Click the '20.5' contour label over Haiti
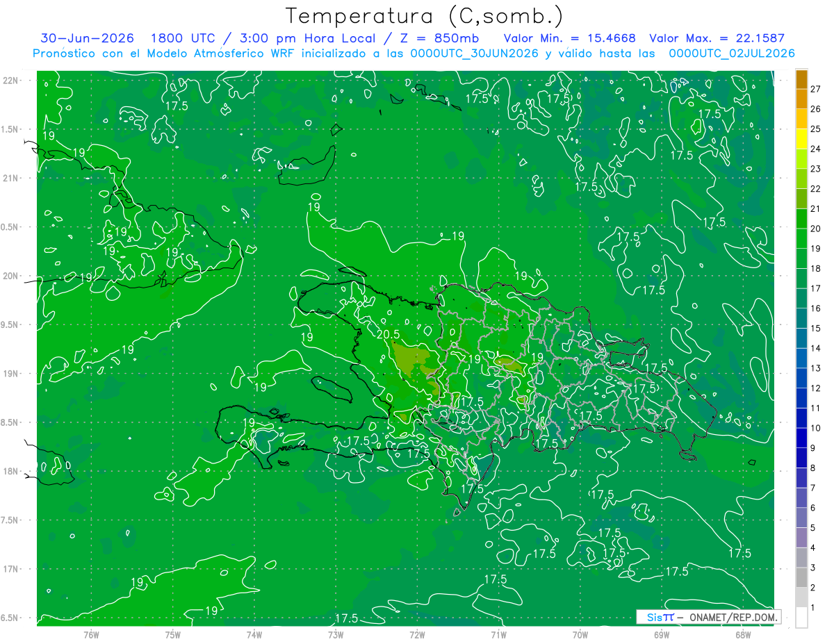 tap(389, 334)
